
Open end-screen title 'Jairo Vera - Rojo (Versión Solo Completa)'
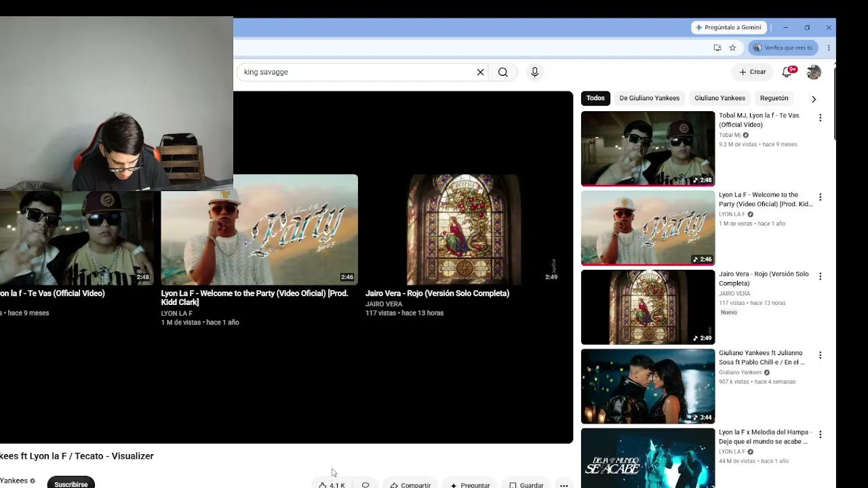point(437,293)
